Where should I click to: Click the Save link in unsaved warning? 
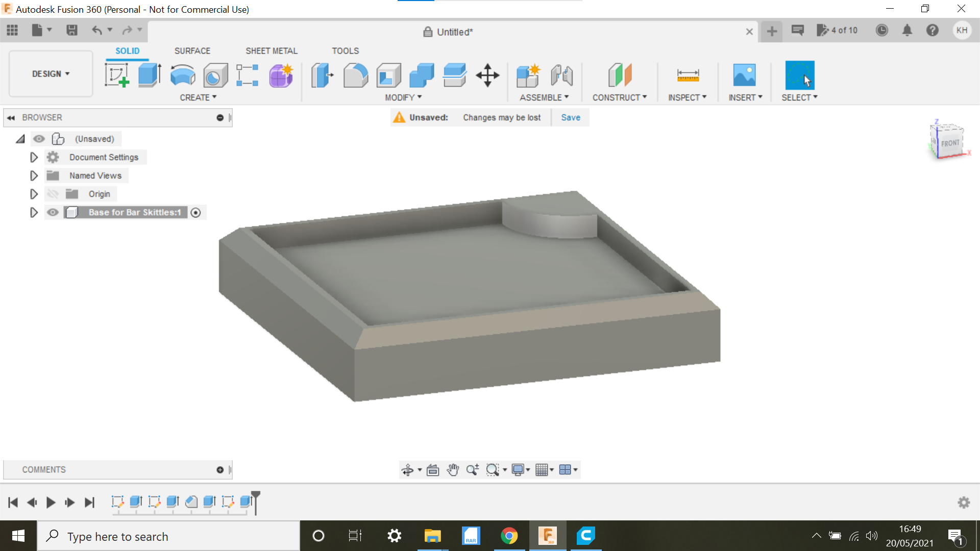pyautogui.click(x=570, y=117)
